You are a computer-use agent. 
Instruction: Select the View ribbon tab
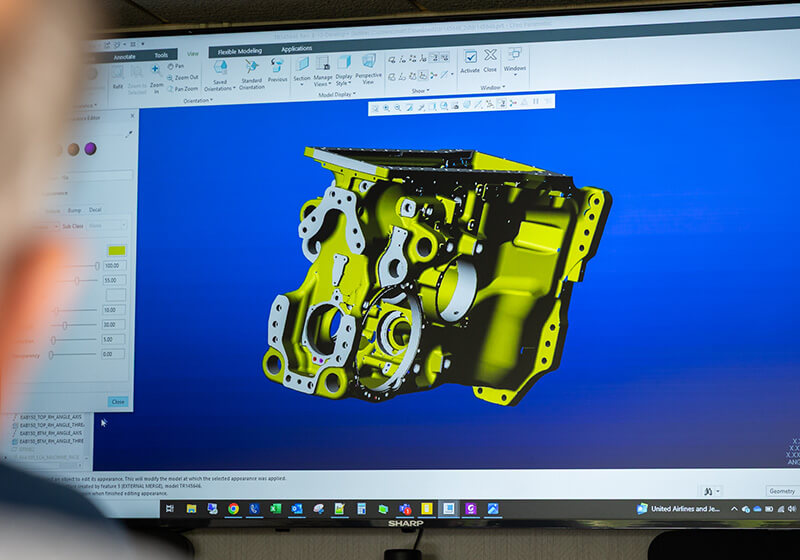193,54
